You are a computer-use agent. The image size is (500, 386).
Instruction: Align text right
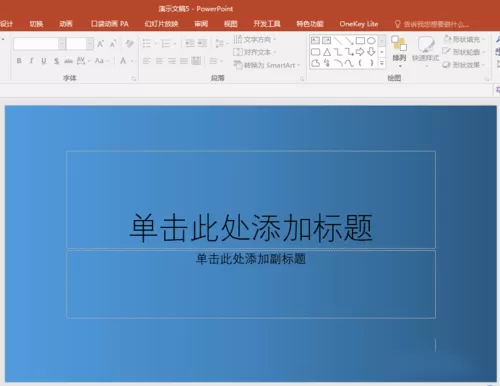pos(172,61)
